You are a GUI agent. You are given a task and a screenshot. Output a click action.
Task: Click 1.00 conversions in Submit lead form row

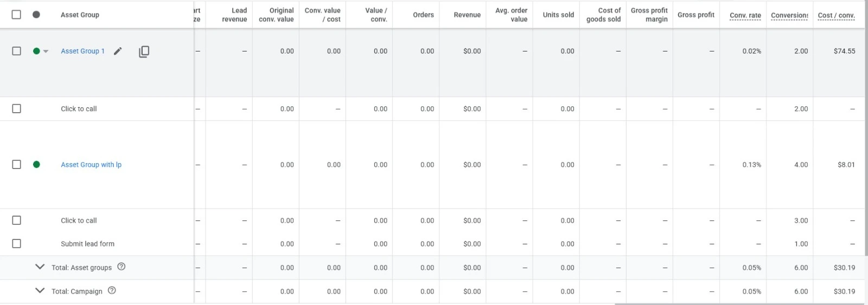(801, 244)
